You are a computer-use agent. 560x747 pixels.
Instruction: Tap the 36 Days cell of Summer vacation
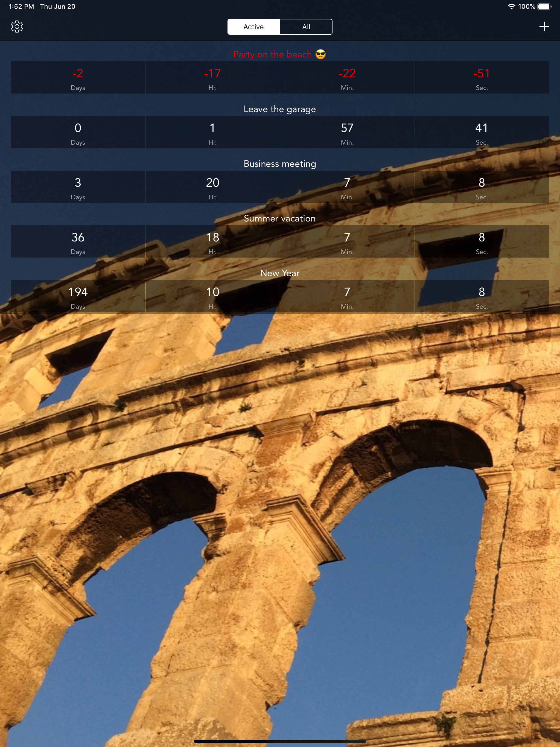[x=78, y=242]
